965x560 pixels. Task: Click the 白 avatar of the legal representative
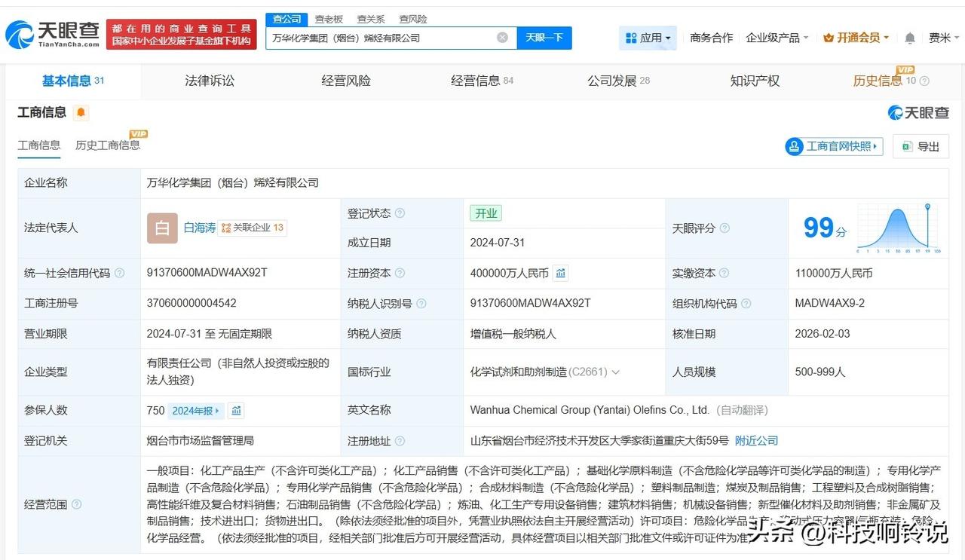162,228
